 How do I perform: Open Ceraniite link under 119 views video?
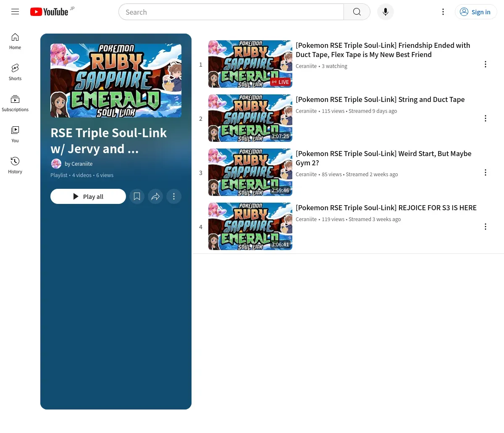306,219
